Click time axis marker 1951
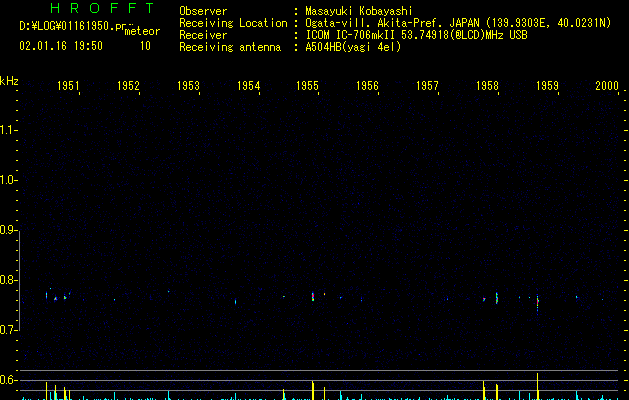 [x=68, y=85]
